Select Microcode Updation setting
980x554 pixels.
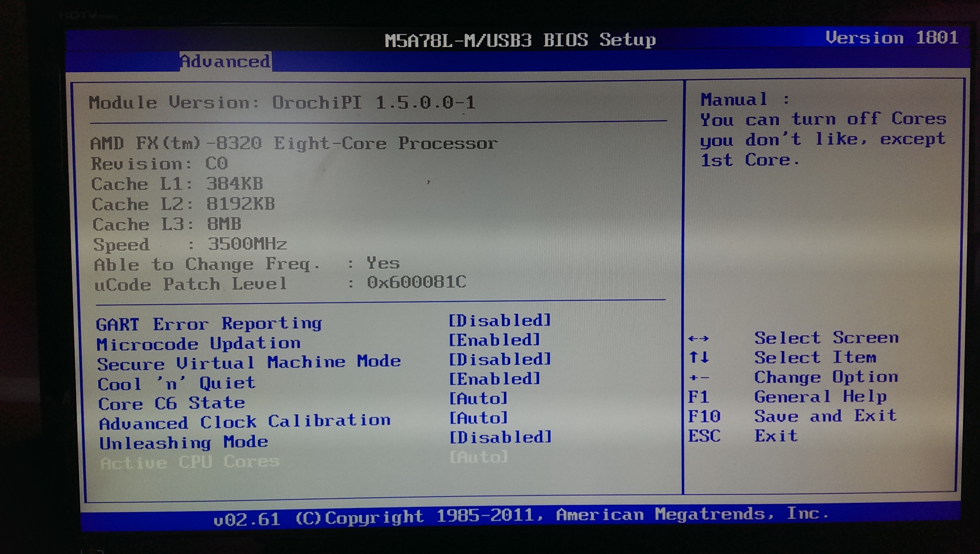198,344
